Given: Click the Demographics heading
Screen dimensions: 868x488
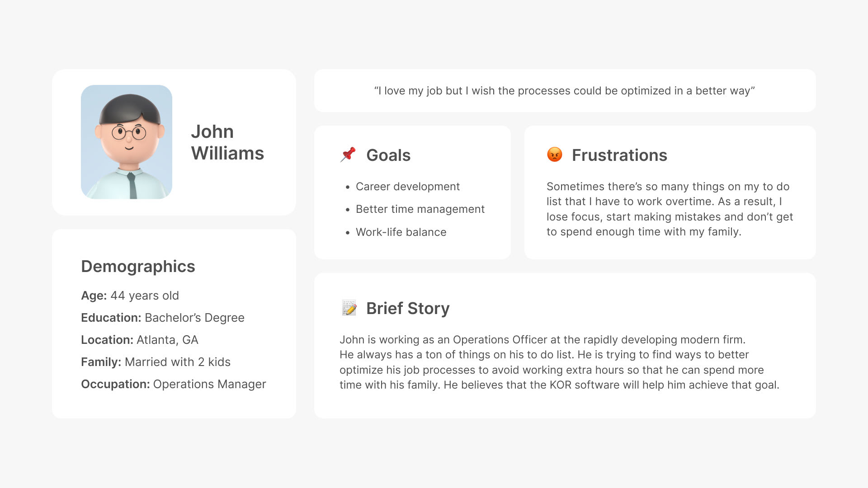Looking at the screenshot, I should click(138, 266).
